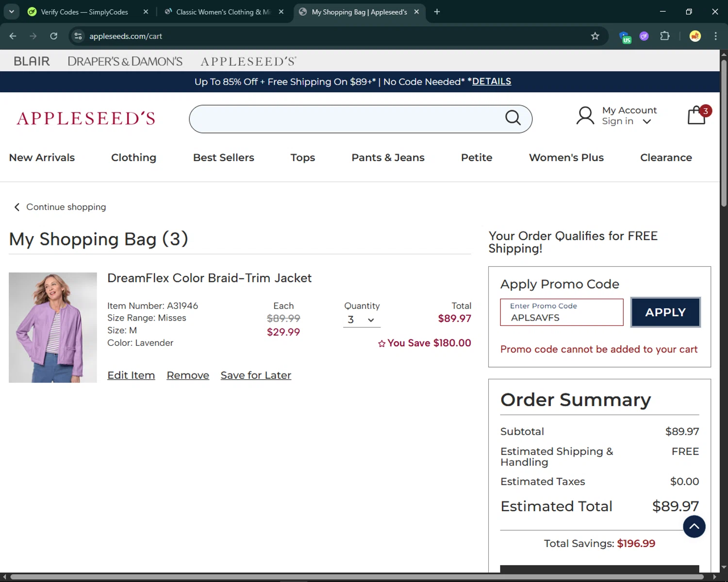Open the tab search dropdown arrow
This screenshot has height=582, width=728.
[12, 12]
